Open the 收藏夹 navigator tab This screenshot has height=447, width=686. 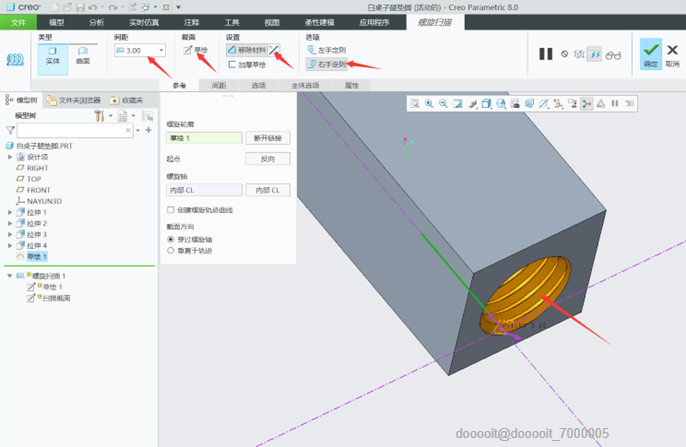[127, 101]
